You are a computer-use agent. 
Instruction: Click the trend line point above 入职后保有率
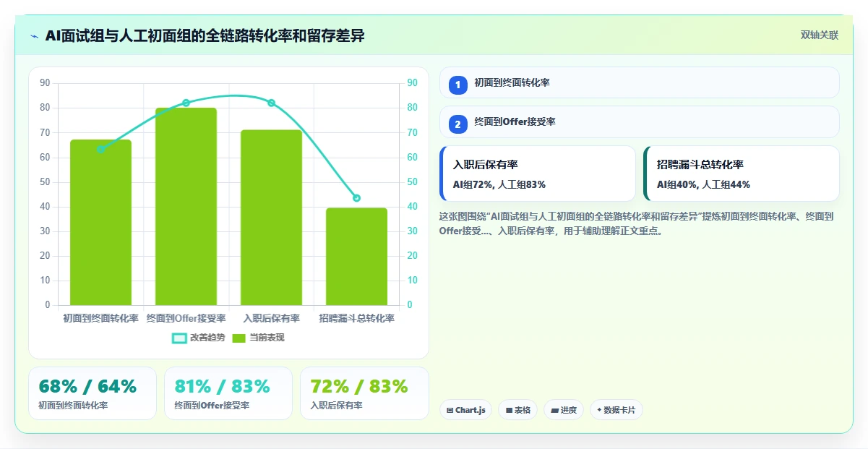(271, 103)
